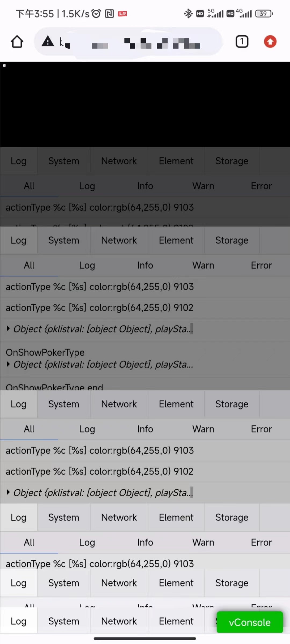Tap the alarm clock status icon

[96, 13]
